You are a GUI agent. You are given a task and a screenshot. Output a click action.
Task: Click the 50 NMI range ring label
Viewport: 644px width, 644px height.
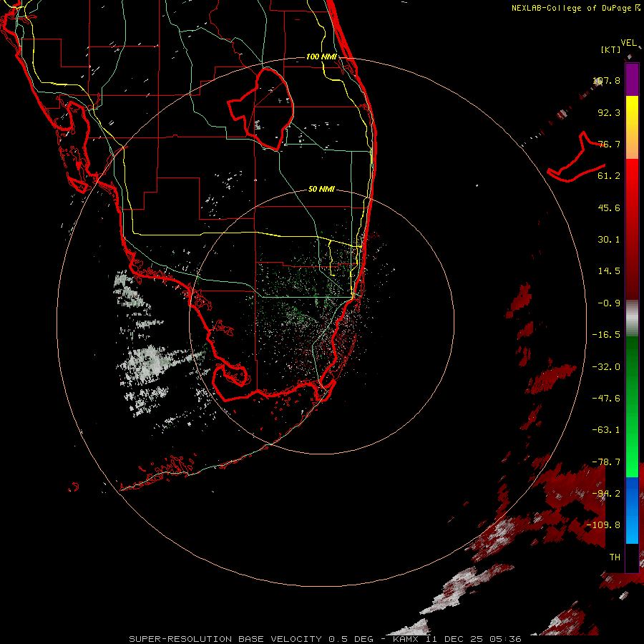(x=321, y=190)
